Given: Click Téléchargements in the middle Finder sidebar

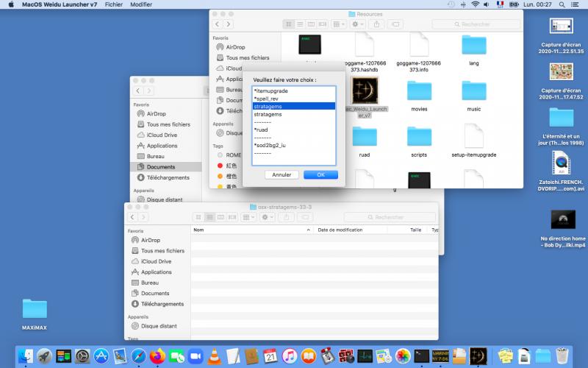Looking at the screenshot, I should click(168, 177).
